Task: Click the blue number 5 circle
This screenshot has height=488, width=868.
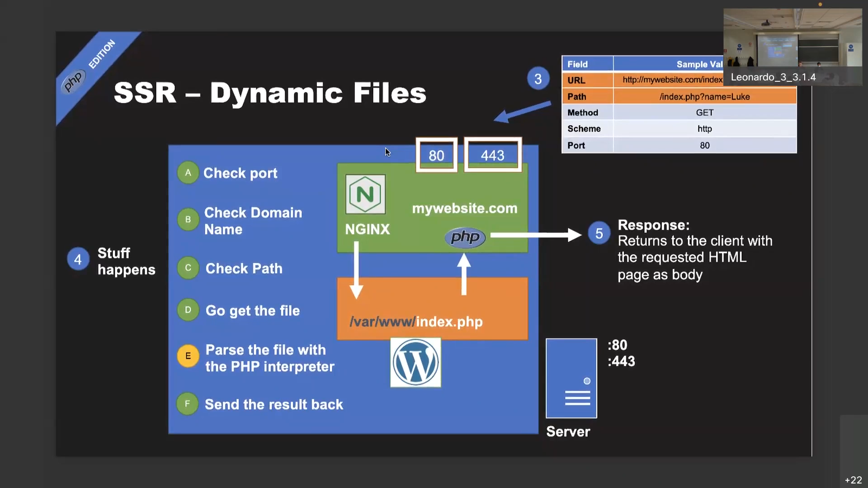Action: 599,233
